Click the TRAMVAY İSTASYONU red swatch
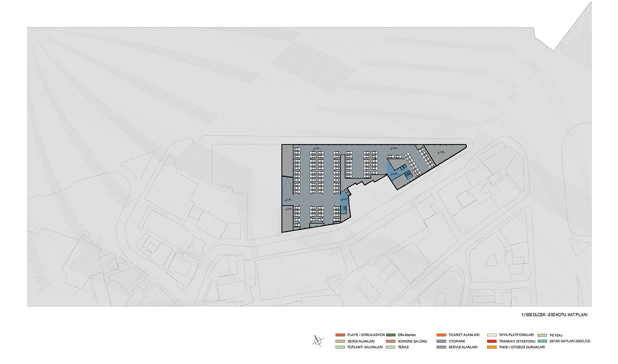This screenshot has width=618, height=364. click(492, 341)
